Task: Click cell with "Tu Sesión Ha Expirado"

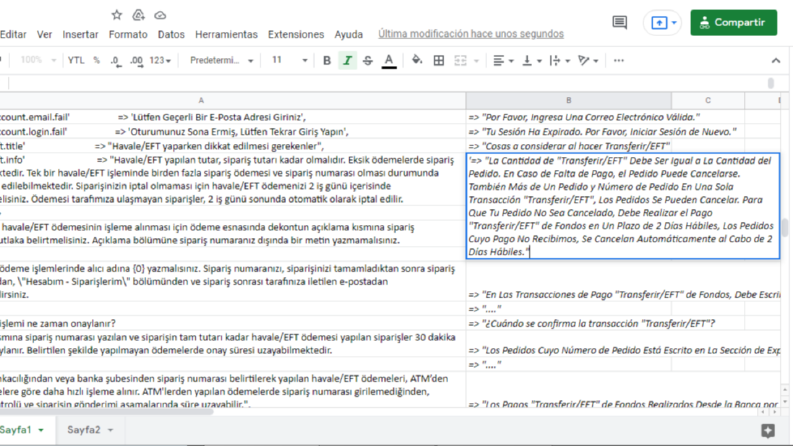Action: (568, 131)
